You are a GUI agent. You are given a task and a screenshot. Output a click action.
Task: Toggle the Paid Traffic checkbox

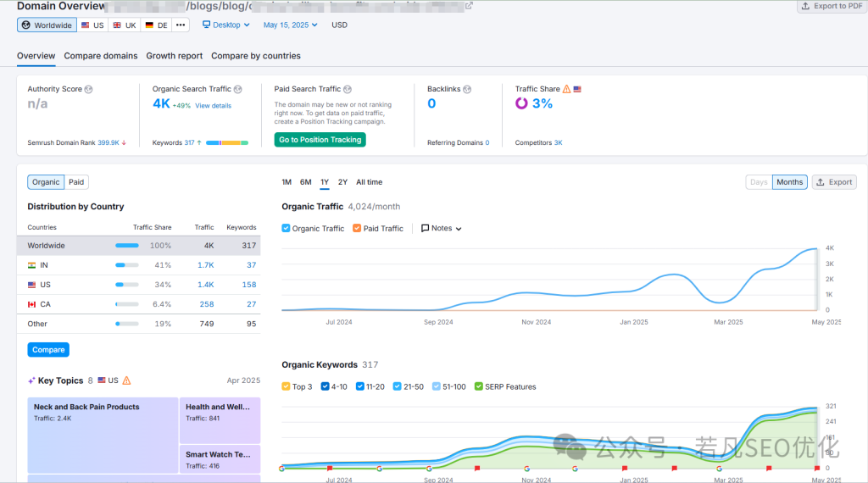(357, 228)
